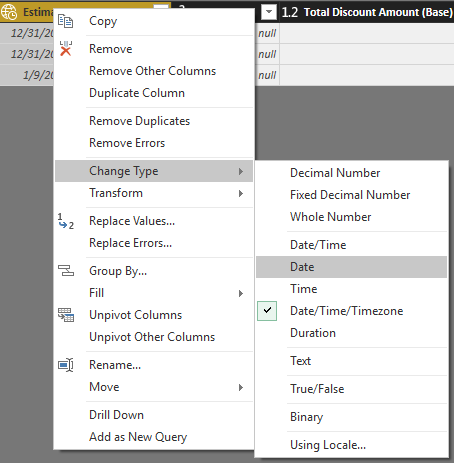Screen dimensions: 454x463
Task: Open the Move menu entry
Action: [x=154, y=387]
